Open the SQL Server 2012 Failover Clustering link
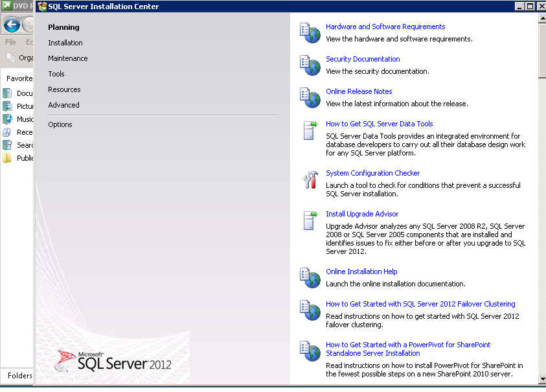The height and width of the screenshot is (392, 546). pos(420,304)
